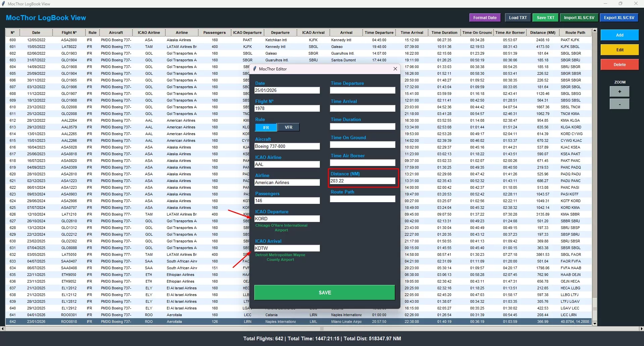Click the Distance (NM) input field
This screenshot has height=346, width=644.
(362, 181)
